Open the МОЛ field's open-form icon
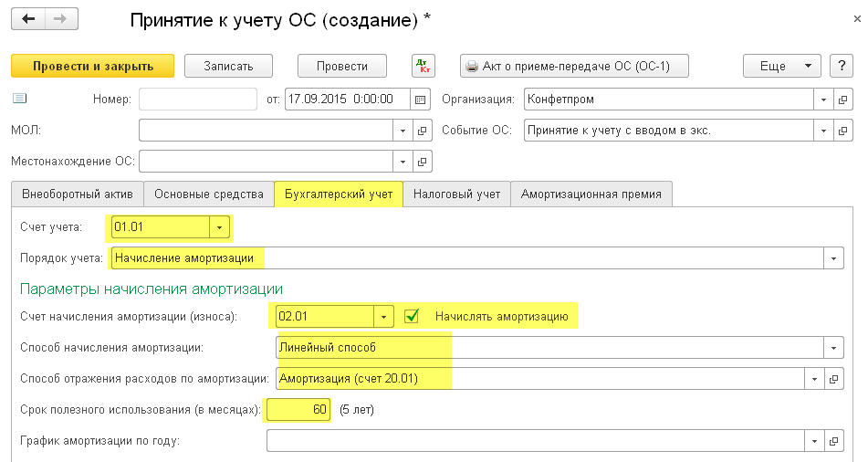Viewport: 868px width, 462px height. pyautogui.click(x=422, y=131)
